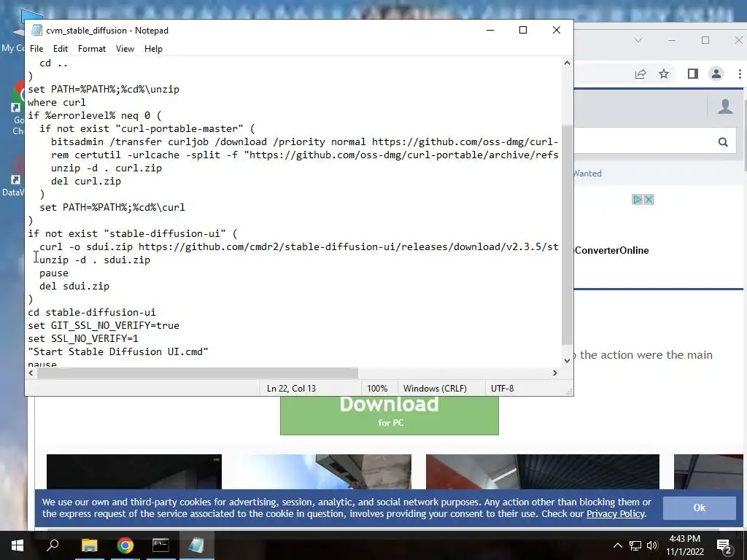Click the 'del curl.zip' line in Notepad
The width and height of the screenshot is (747, 560).
86,181
